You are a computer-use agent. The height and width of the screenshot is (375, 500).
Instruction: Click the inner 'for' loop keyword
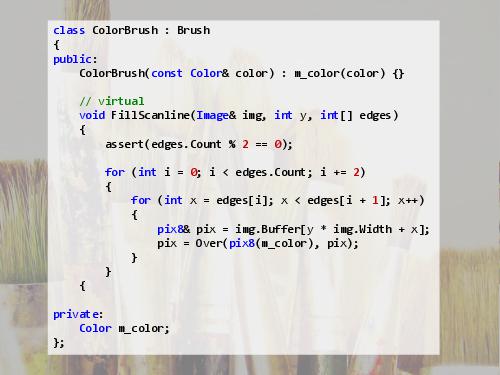141,200
